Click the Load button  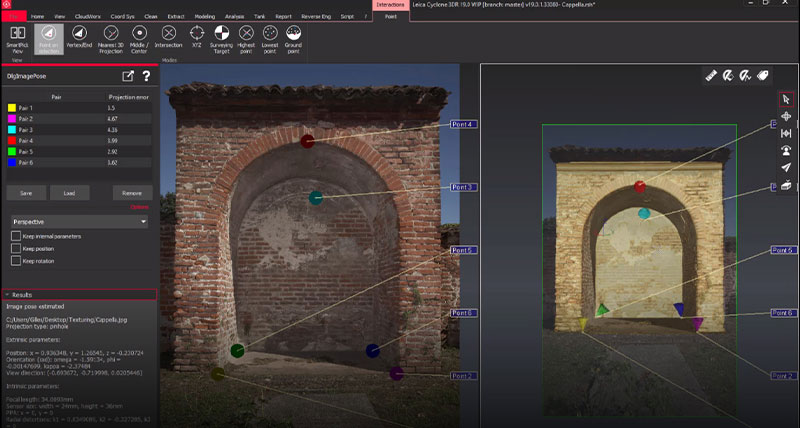tap(69, 193)
